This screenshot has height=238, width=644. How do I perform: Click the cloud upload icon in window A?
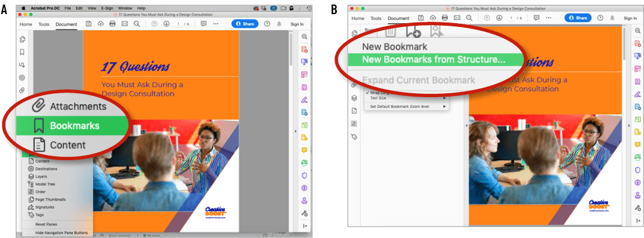click(x=100, y=24)
